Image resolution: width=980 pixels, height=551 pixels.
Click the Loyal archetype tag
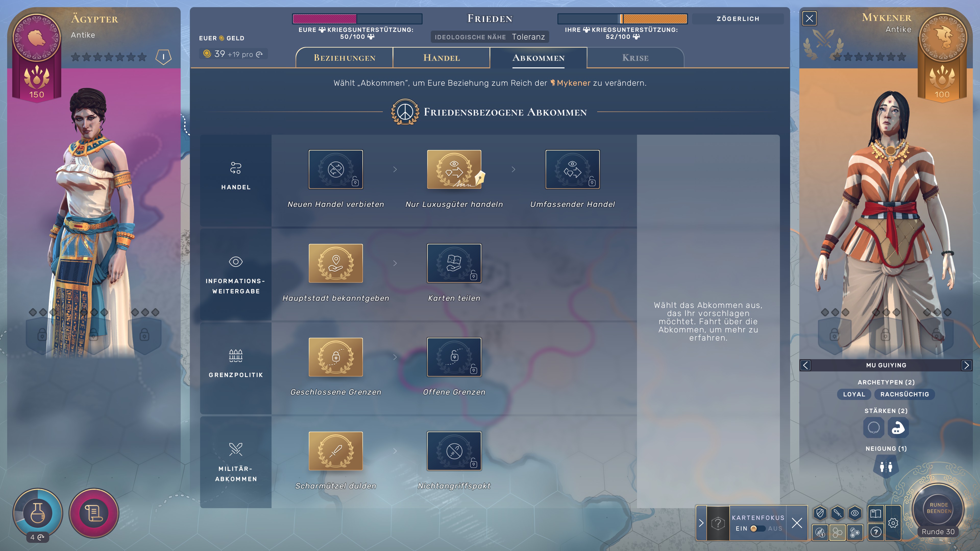pos(854,394)
